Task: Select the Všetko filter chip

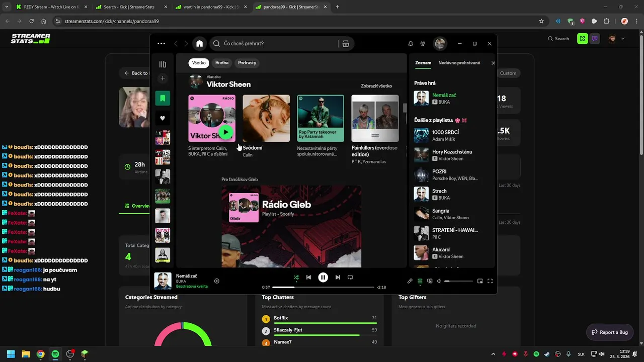Action: pyautogui.click(x=199, y=63)
